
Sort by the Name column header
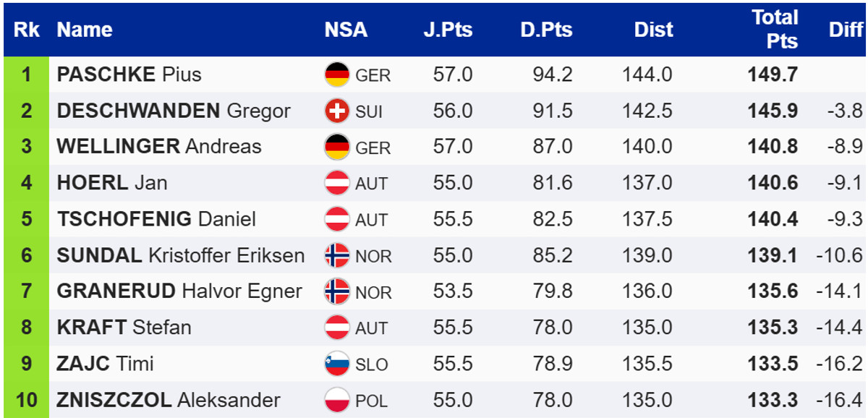(85, 30)
